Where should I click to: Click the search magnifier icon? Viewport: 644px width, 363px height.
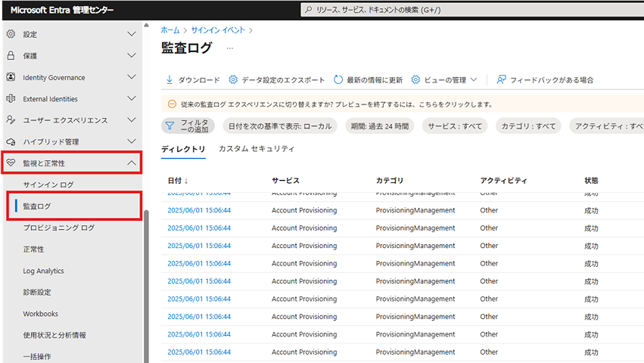[x=309, y=9]
